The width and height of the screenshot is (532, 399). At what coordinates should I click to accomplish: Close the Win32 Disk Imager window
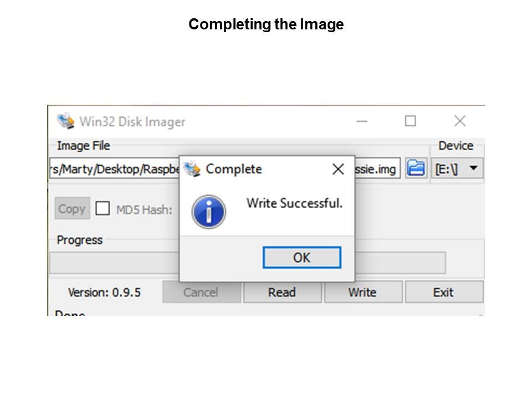pos(459,121)
